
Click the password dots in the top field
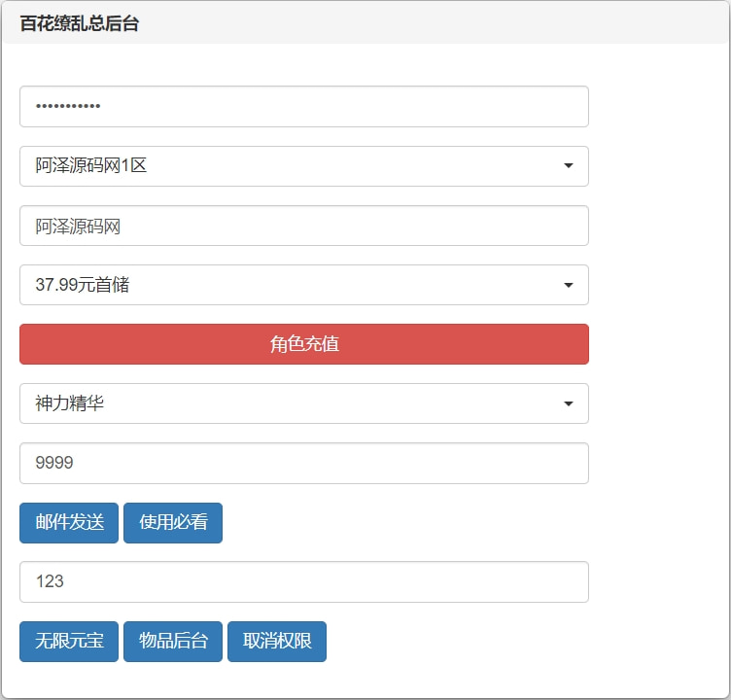tap(68, 106)
